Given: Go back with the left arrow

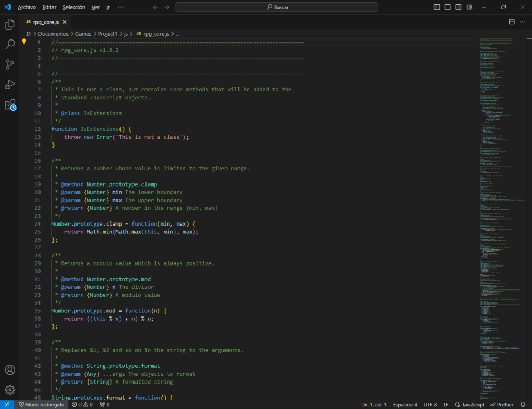Looking at the screenshot, I should (x=155, y=7).
